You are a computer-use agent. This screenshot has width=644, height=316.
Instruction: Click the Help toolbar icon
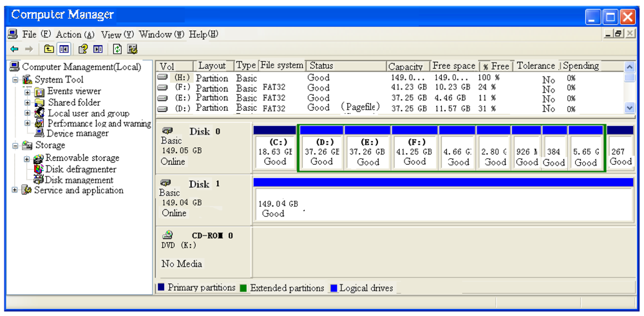[82, 49]
